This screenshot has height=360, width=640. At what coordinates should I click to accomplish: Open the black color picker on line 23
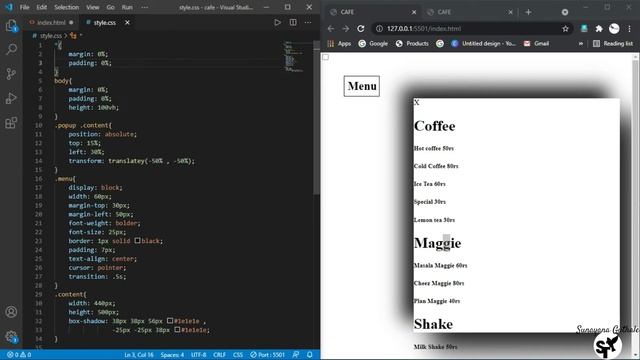138,241
